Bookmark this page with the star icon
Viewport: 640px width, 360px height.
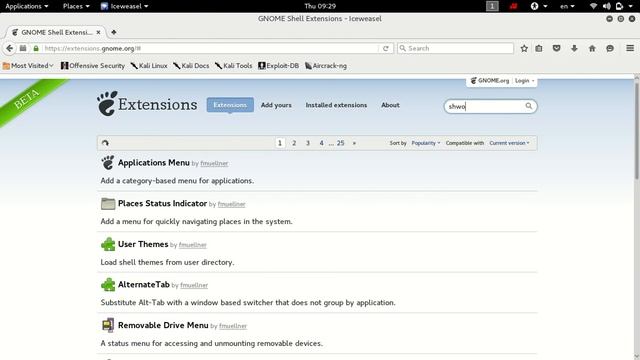coord(524,48)
